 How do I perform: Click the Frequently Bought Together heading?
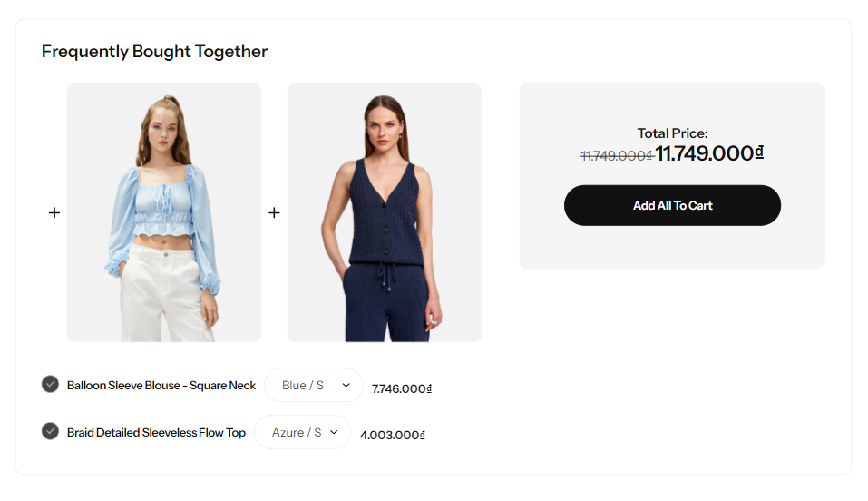154,52
